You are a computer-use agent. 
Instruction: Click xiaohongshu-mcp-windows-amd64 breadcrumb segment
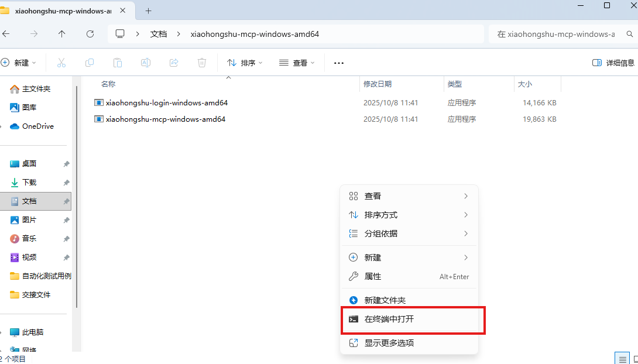[x=255, y=34]
